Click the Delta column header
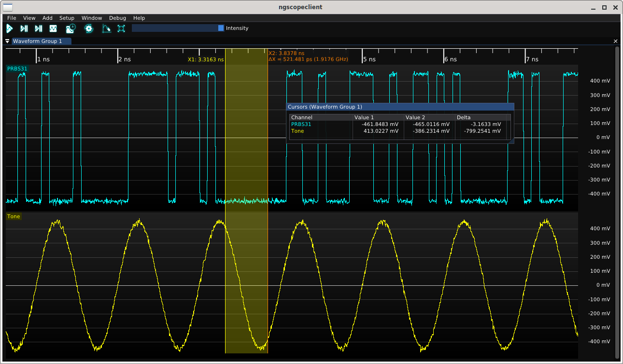 (481, 117)
